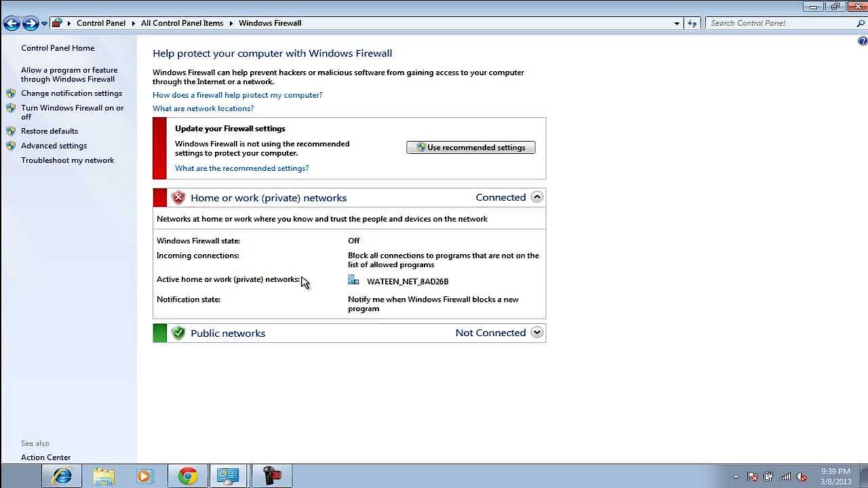The width and height of the screenshot is (868, 488).
Task: Expand the arrow after All Control Panel Items
Action: click(231, 23)
